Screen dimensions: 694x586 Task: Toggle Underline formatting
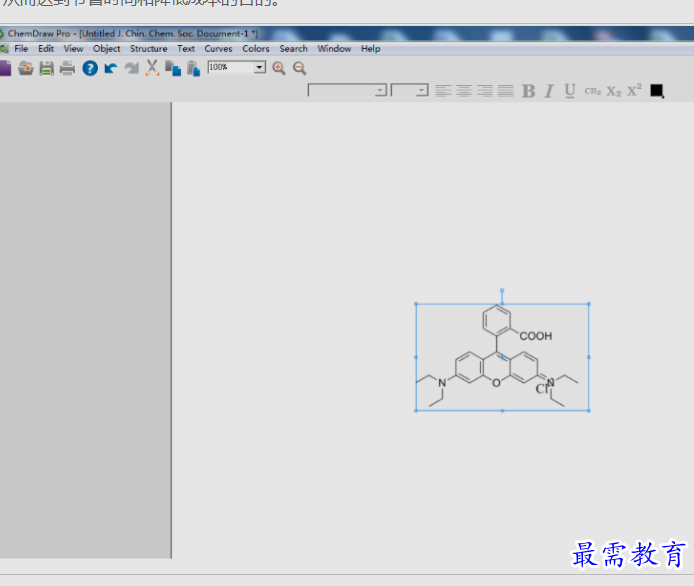click(570, 91)
